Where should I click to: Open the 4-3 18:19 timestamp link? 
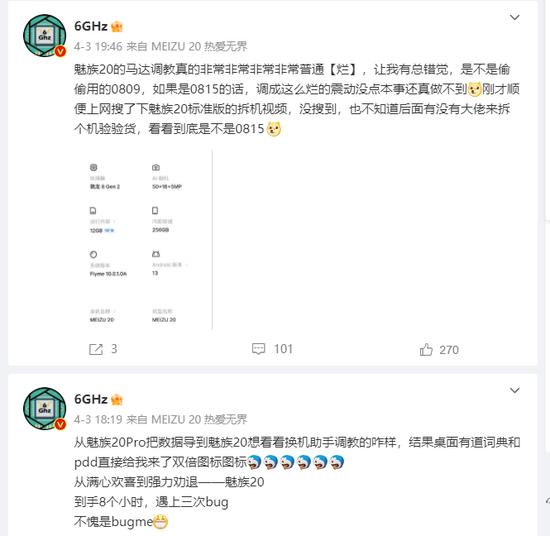tap(98, 419)
